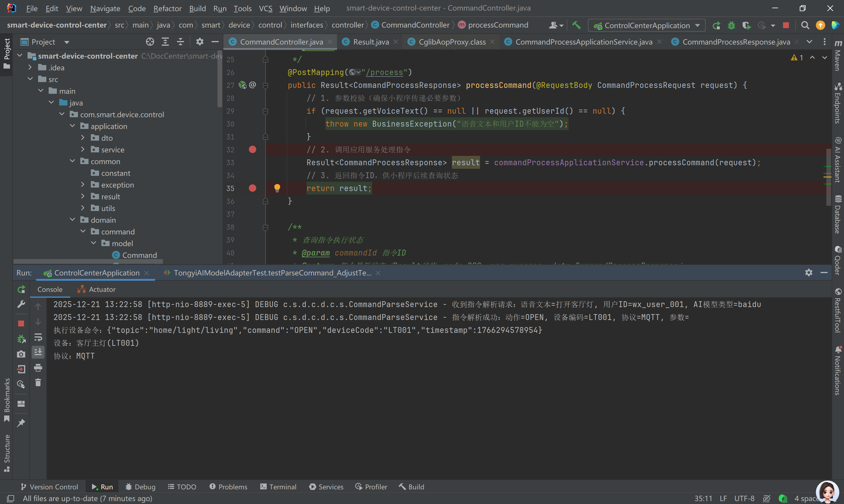Rerun ControlCenterApplication in Run panel
Image resolution: width=844 pixels, height=504 pixels.
point(21,289)
